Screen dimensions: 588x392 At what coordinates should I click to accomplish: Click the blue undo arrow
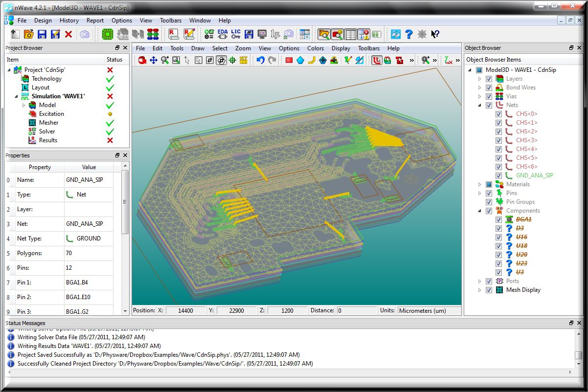[261, 60]
